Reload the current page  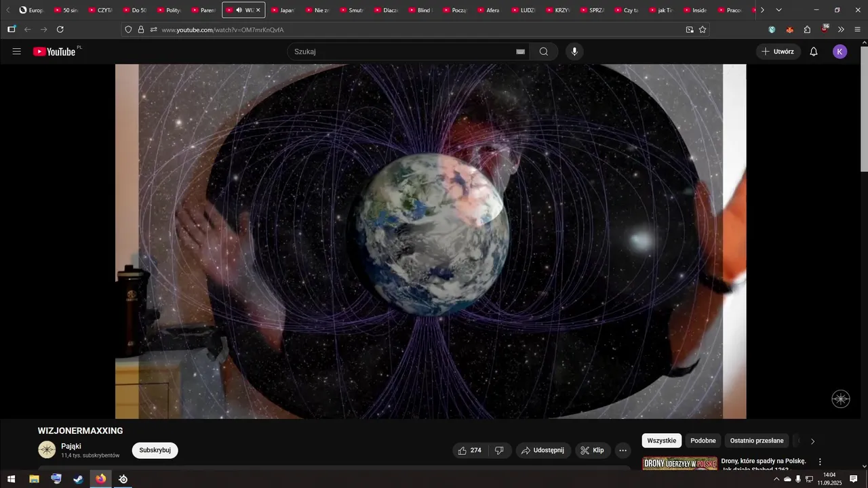[60, 29]
